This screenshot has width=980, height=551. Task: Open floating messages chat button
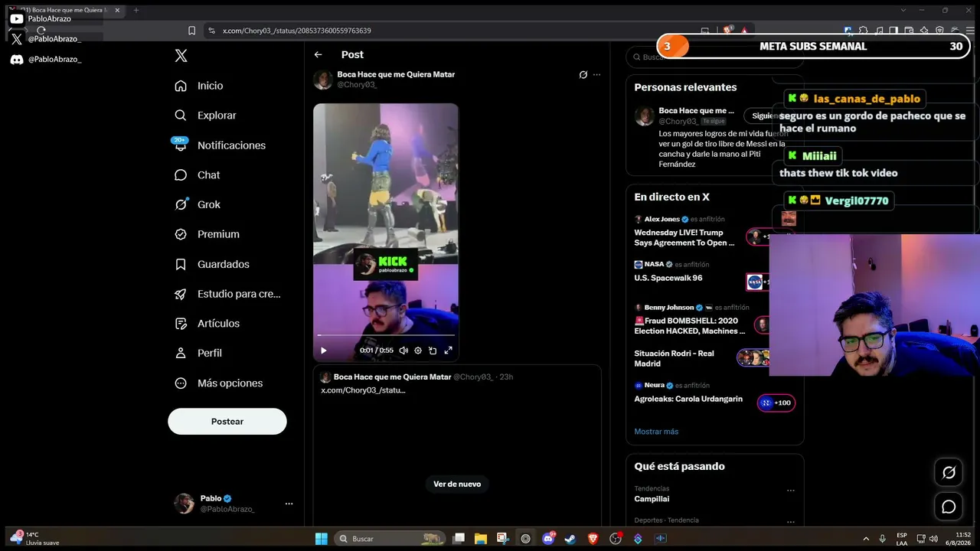point(949,507)
